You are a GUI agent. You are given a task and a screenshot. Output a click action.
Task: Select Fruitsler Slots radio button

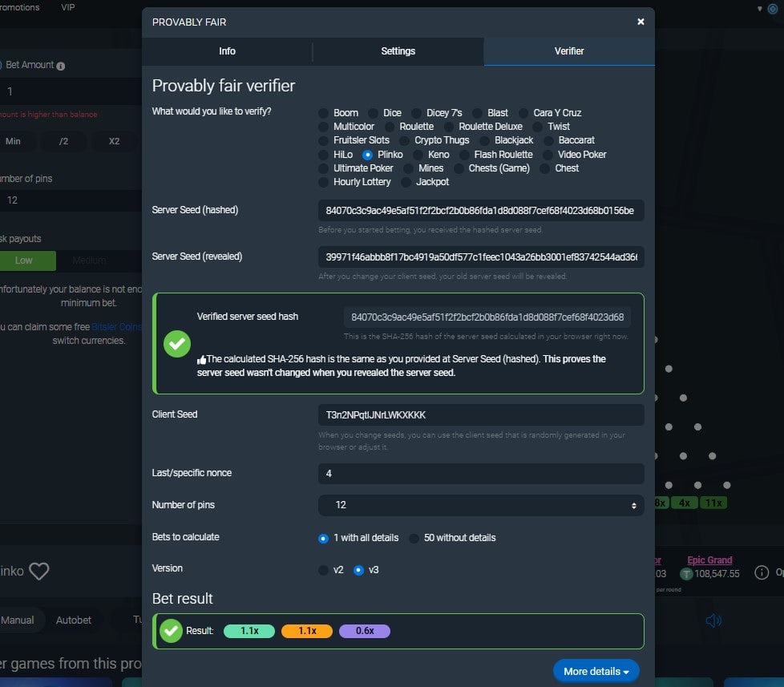click(x=324, y=140)
